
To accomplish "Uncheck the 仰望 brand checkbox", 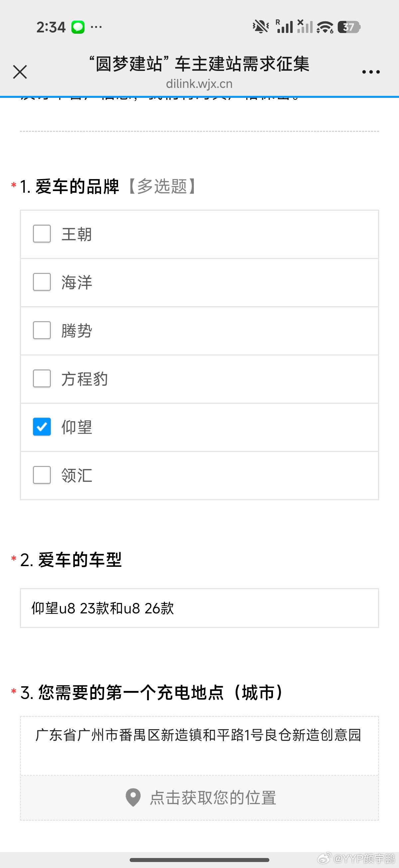I will [x=42, y=427].
